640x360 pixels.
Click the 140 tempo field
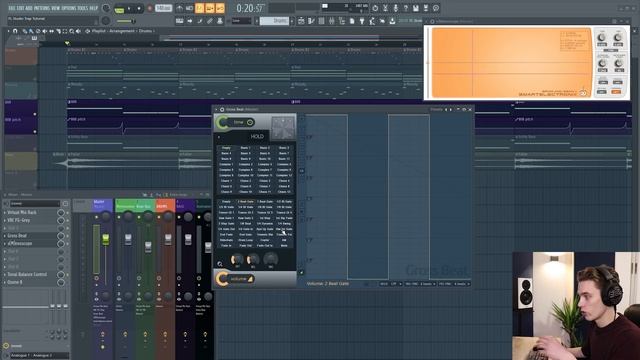pyautogui.click(x=163, y=8)
